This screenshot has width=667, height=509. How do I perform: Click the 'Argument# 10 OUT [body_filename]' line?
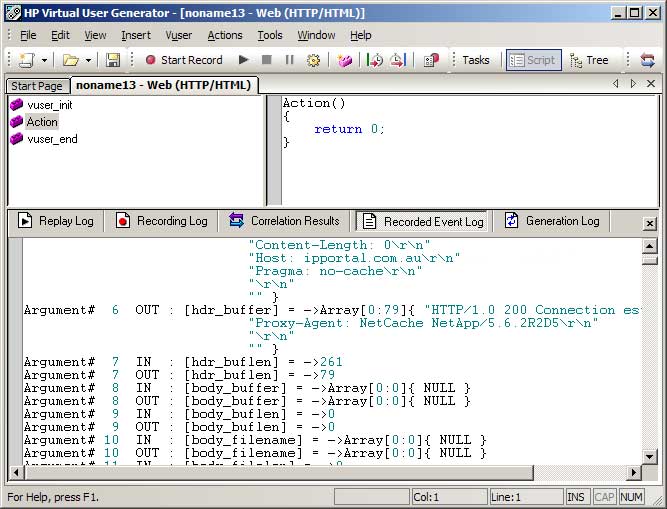pyautogui.click(x=255, y=453)
